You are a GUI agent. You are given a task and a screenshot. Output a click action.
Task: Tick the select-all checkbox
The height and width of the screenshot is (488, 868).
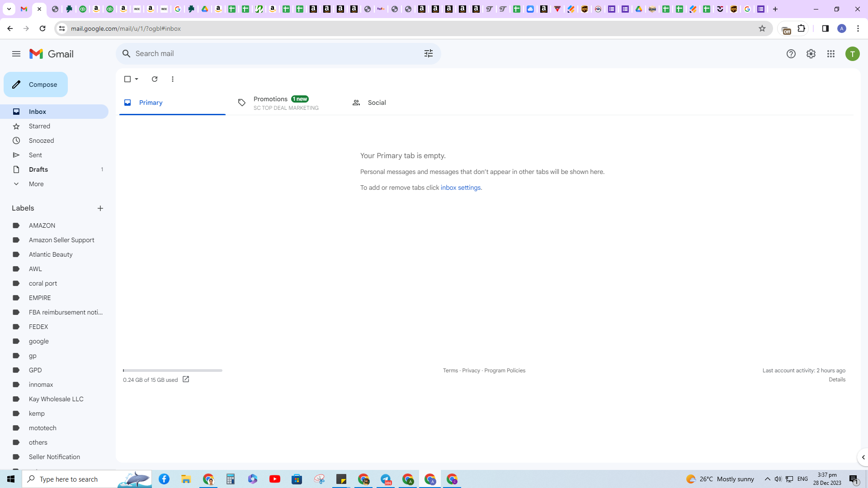click(127, 79)
